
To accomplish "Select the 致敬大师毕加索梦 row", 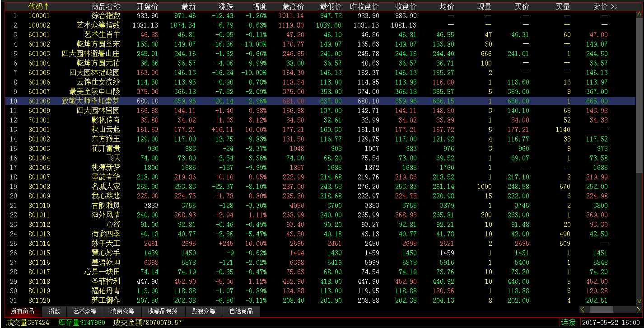I will pos(320,101).
